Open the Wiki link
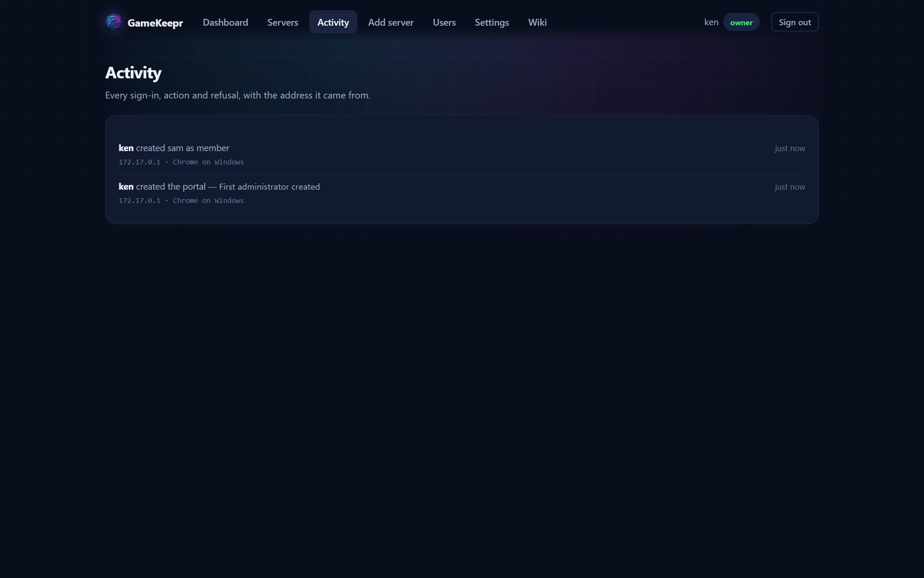 pyautogui.click(x=537, y=22)
